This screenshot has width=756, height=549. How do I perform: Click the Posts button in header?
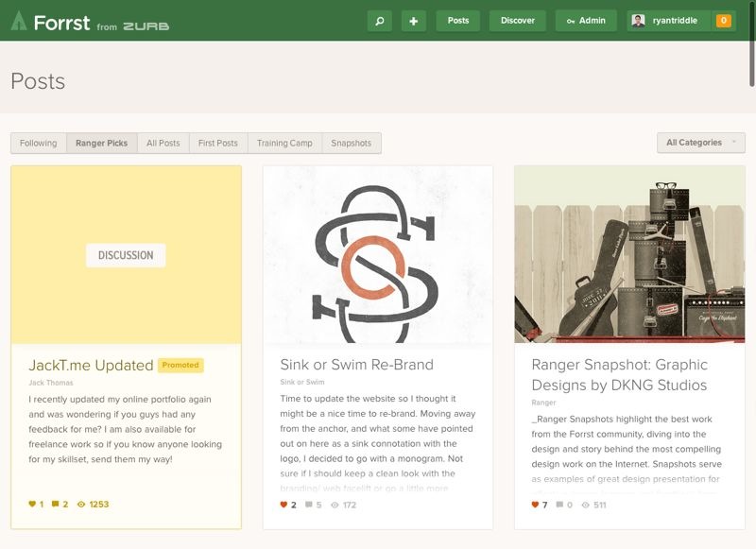[458, 21]
